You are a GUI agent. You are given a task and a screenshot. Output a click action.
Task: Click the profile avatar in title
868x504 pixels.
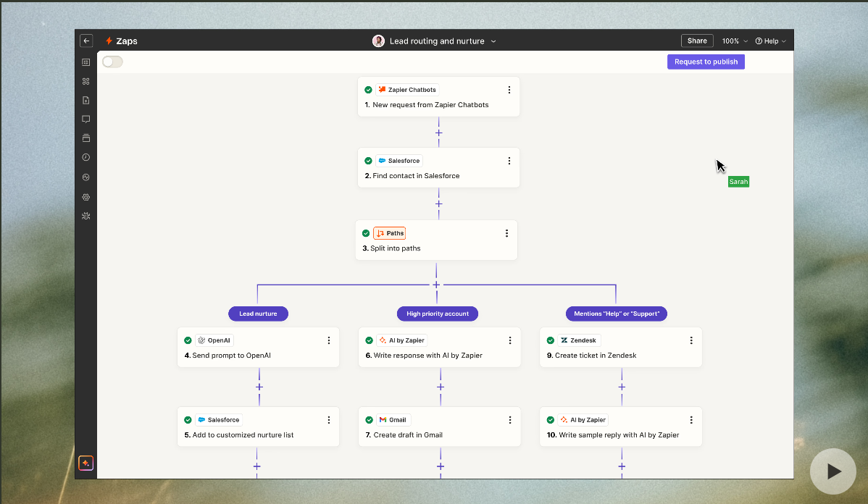379,41
